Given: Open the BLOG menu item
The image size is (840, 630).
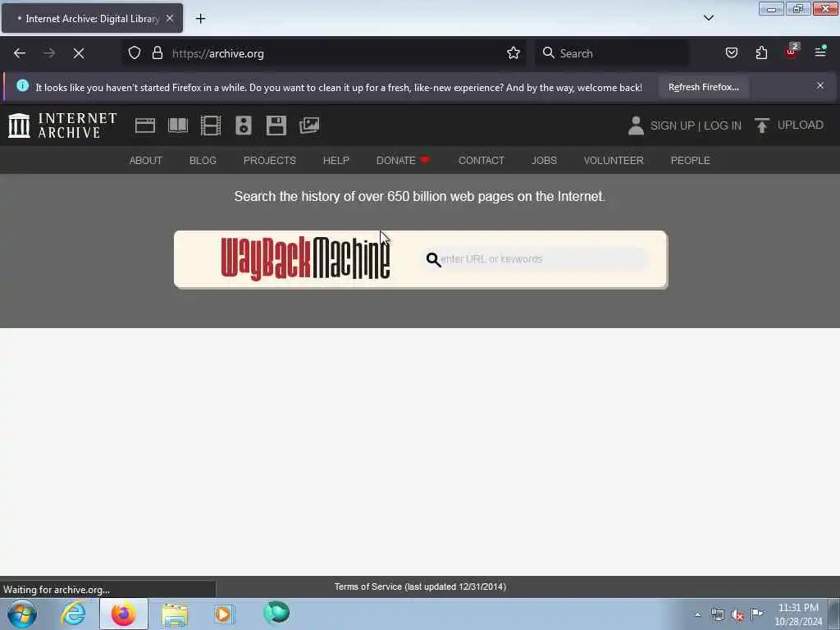Looking at the screenshot, I should (x=203, y=160).
